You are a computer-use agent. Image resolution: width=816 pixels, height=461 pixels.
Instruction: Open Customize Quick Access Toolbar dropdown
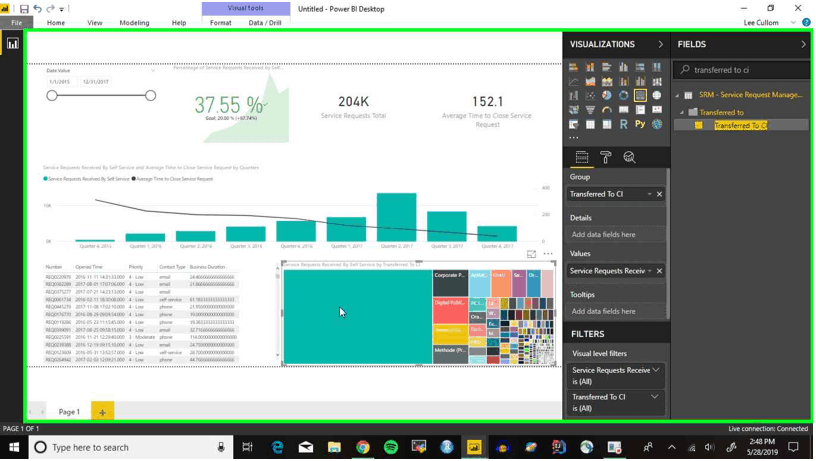pos(61,9)
